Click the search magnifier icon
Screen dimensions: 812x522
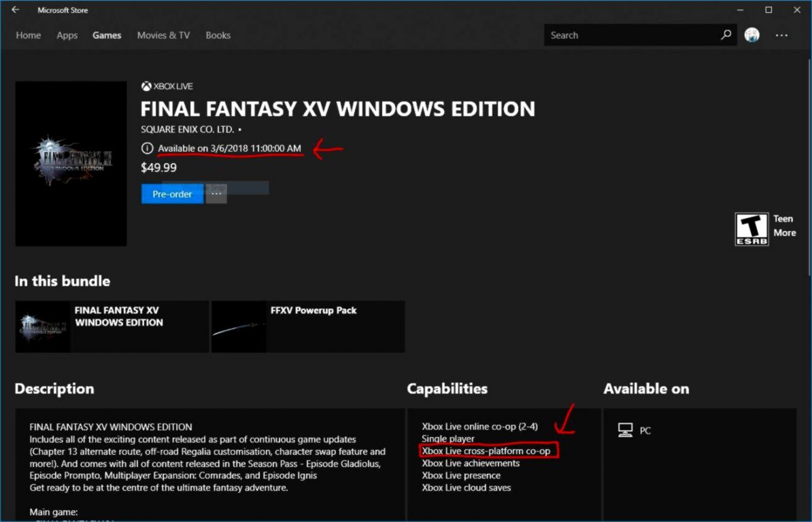(726, 35)
